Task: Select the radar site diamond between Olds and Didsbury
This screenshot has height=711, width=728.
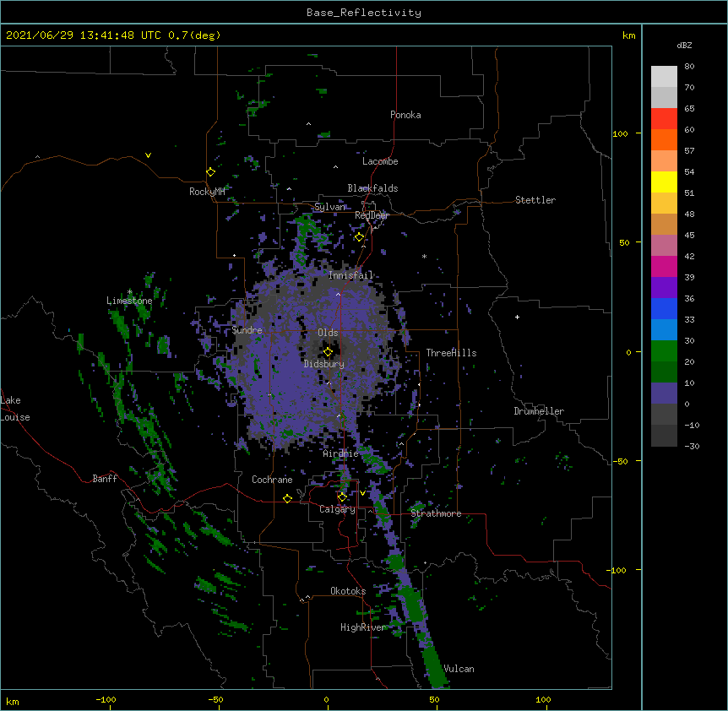Action: 328,352
